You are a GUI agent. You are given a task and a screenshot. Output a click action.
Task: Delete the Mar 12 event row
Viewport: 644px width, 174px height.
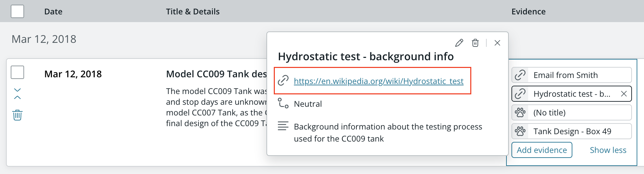(17, 115)
